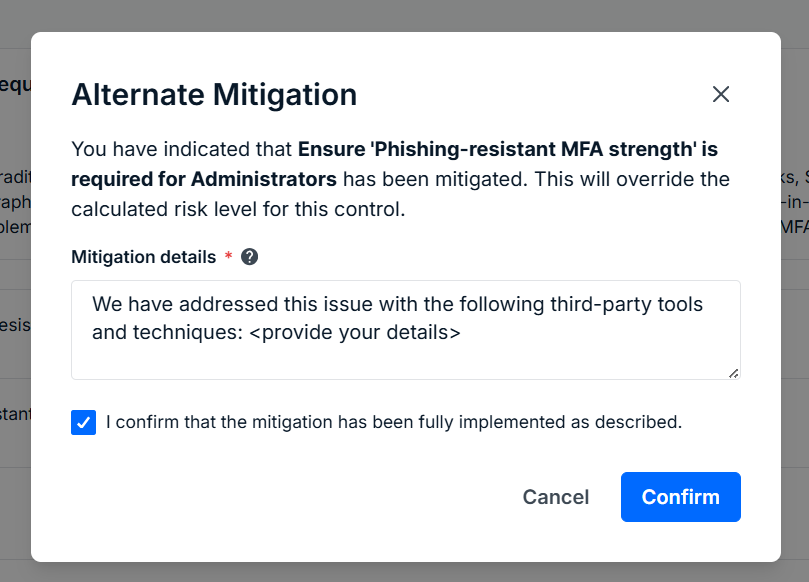Open the Mitigation details help tooltip icon

(x=249, y=256)
